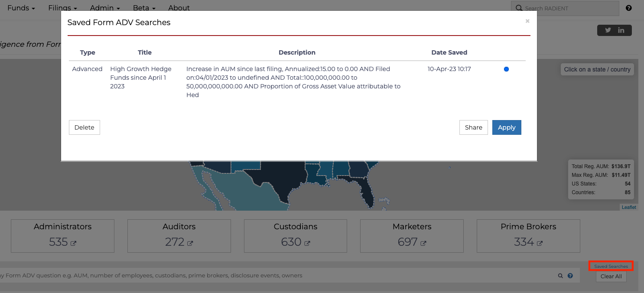
Task: Click the help circle beside the bottom search bar
Action: (x=570, y=275)
